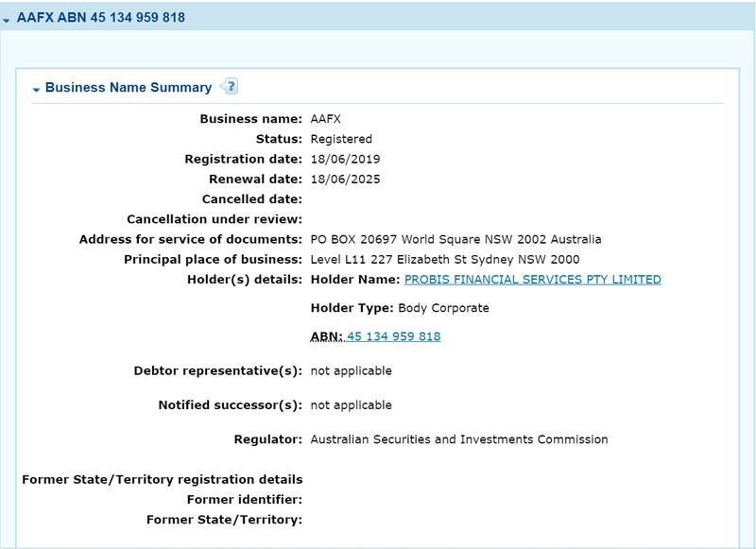Select the PO BOX 20697 service address text
This screenshot has height=549, width=756.
click(x=455, y=239)
